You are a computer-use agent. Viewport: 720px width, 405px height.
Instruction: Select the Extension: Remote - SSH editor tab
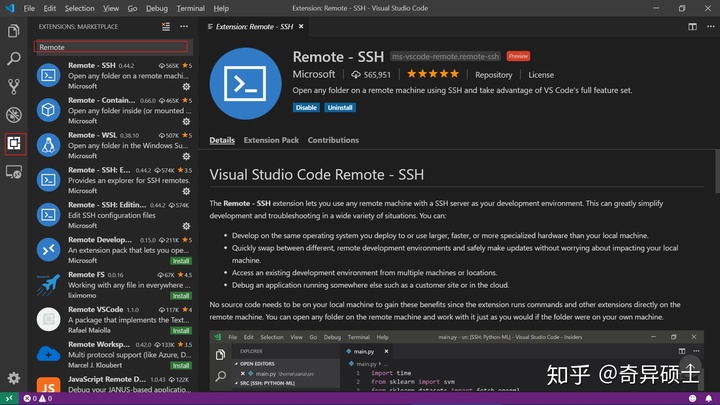(x=254, y=27)
